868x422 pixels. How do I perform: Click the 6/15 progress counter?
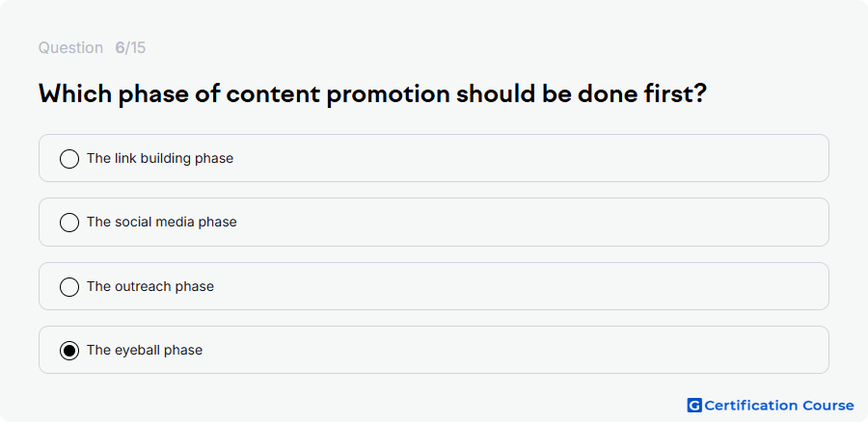click(x=130, y=48)
